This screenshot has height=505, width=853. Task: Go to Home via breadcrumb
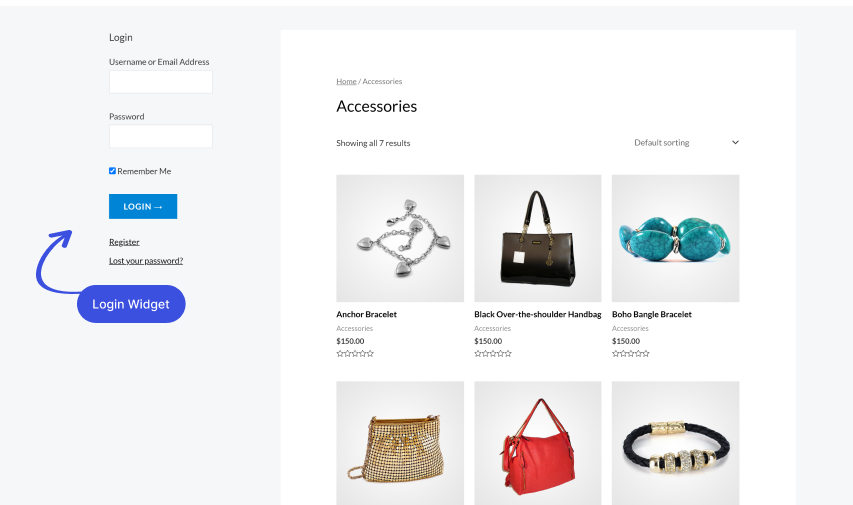346,81
